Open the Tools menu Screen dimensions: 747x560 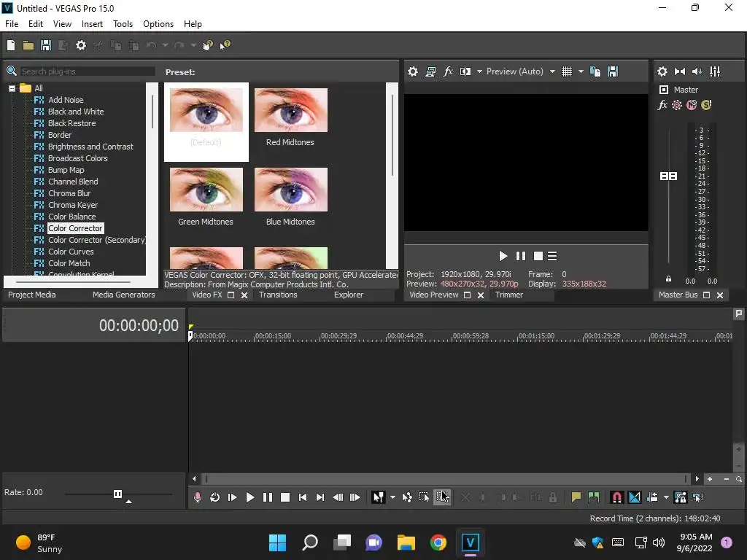coord(123,24)
